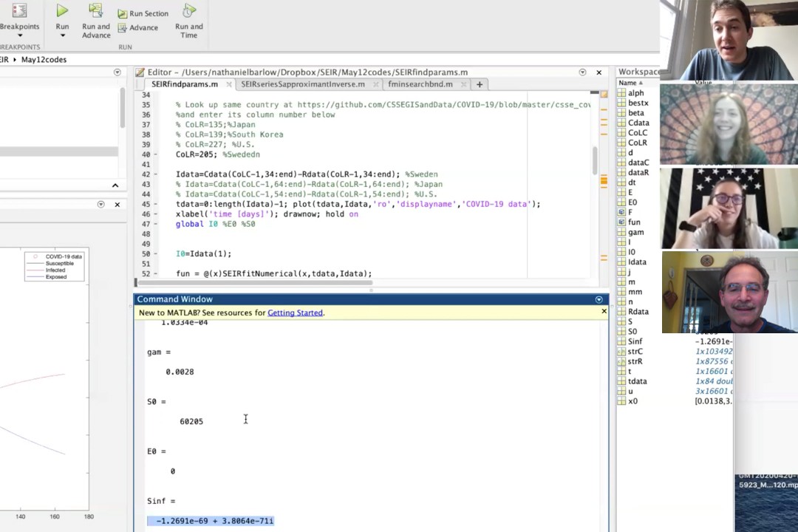This screenshot has height=532, width=798.
Task: Open the Breakpoints dropdown arrow
Action: point(19,35)
